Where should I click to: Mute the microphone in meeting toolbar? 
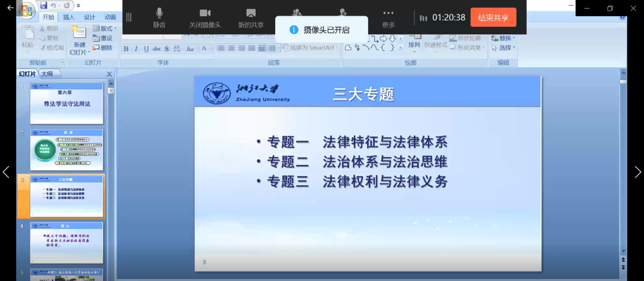point(159,18)
